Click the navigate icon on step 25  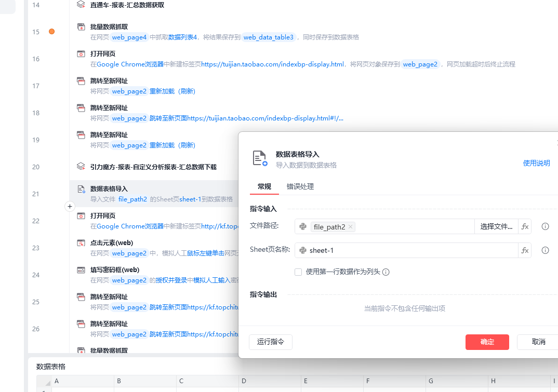point(81,297)
